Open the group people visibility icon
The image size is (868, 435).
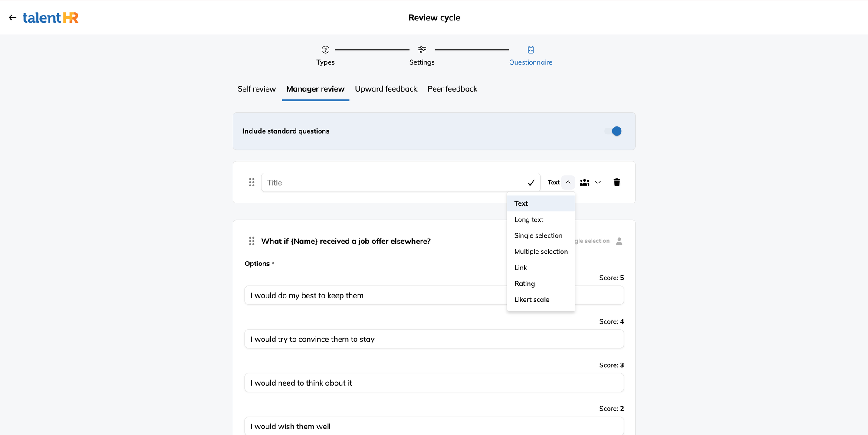click(x=585, y=183)
